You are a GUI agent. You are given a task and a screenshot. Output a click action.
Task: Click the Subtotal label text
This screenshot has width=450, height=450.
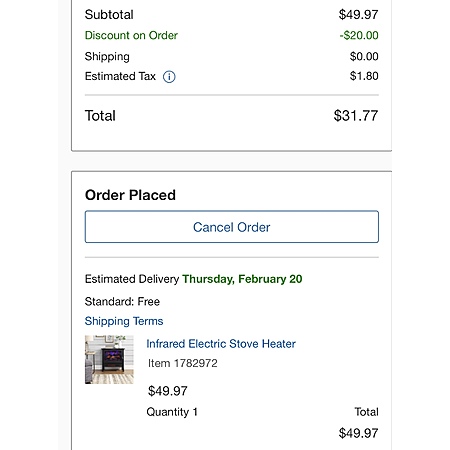[109, 15]
